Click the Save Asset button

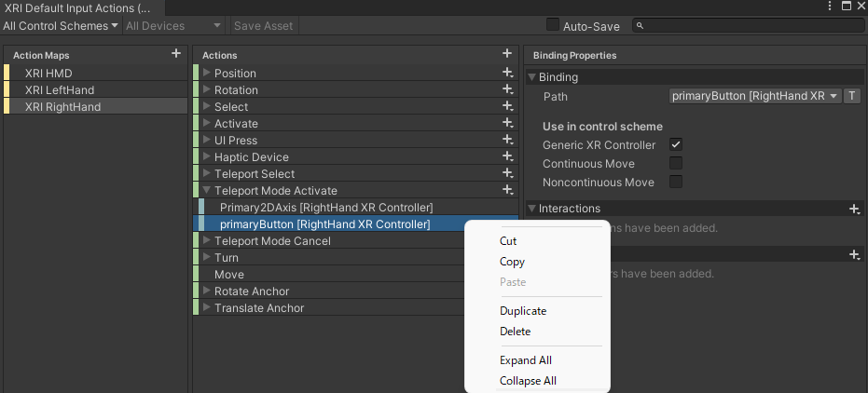click(263, 26)
